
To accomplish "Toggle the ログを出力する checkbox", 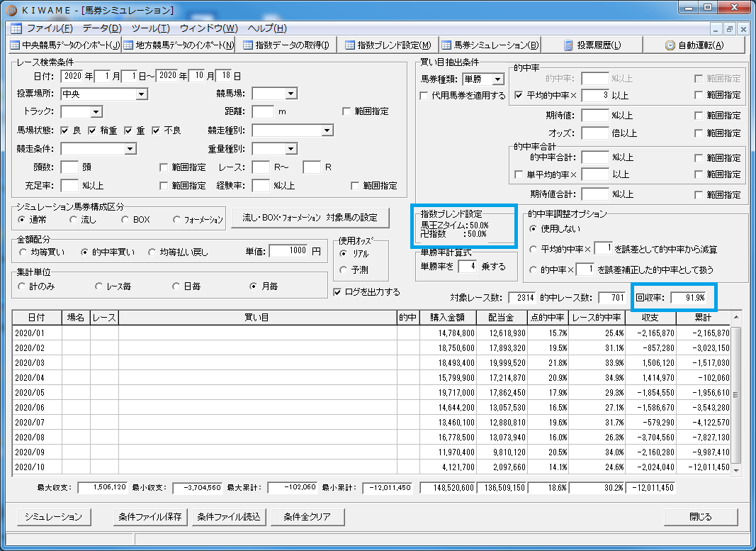I will point(337,292).
